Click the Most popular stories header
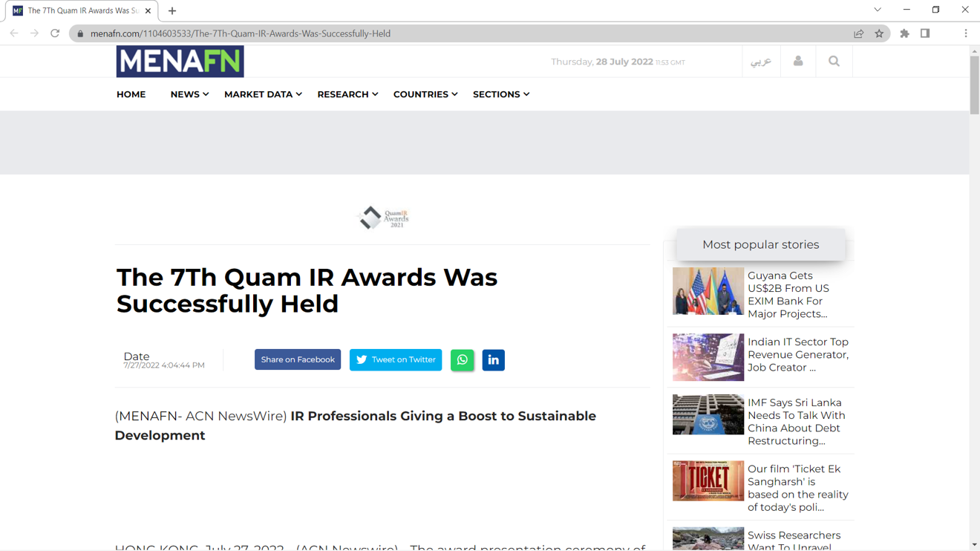Screen dimensions: 980x551 tap(761, 244)
